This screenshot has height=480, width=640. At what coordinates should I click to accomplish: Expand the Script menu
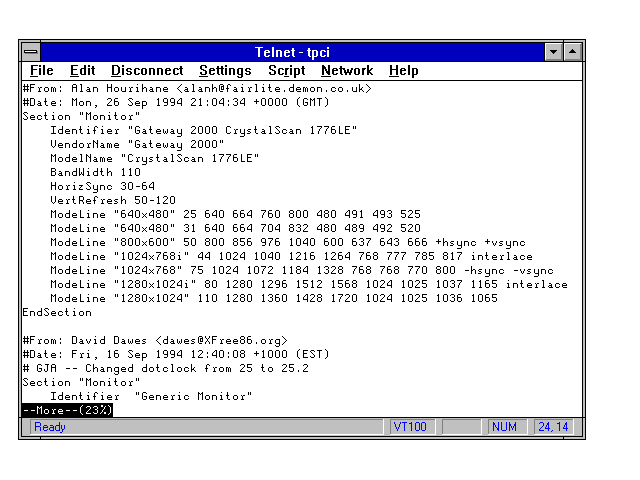(x=286, y=71)
